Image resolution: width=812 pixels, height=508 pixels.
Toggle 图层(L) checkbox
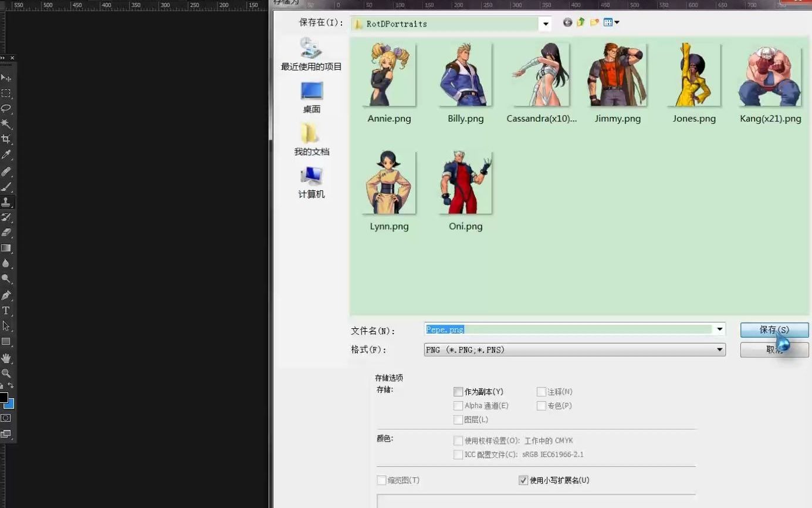click(x=458, y=420)
